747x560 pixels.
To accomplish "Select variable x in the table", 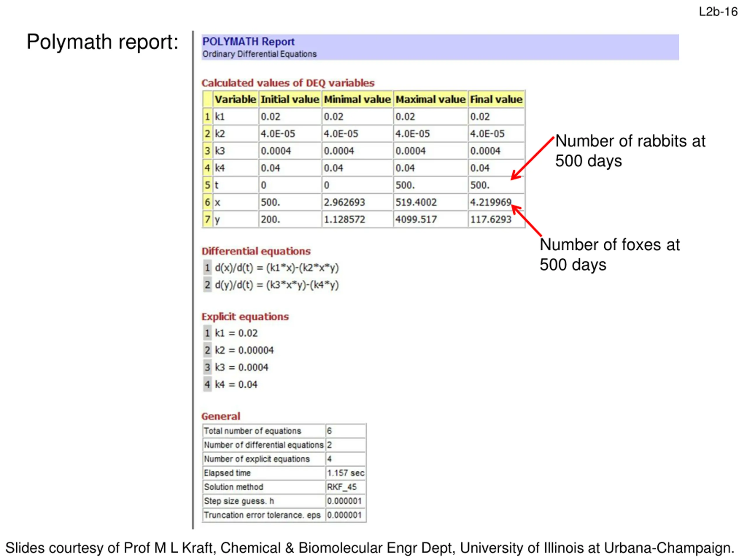I will (217, 202).
